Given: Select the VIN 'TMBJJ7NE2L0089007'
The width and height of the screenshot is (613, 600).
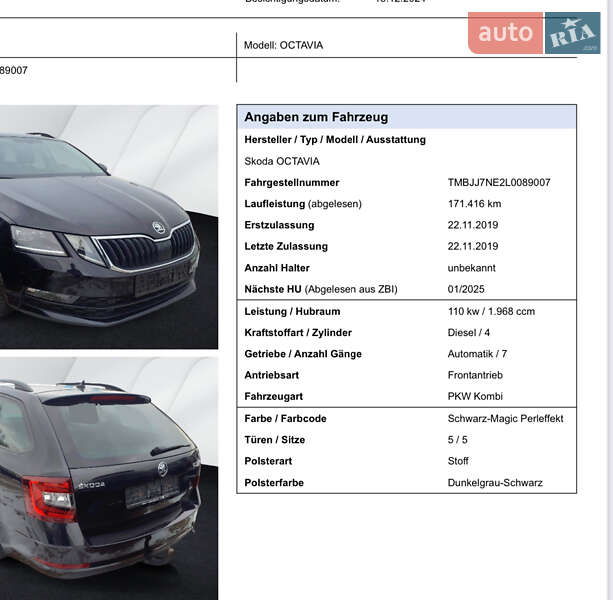Looking at the screenshot, I should pyautogui.click(x=499, y=183).
